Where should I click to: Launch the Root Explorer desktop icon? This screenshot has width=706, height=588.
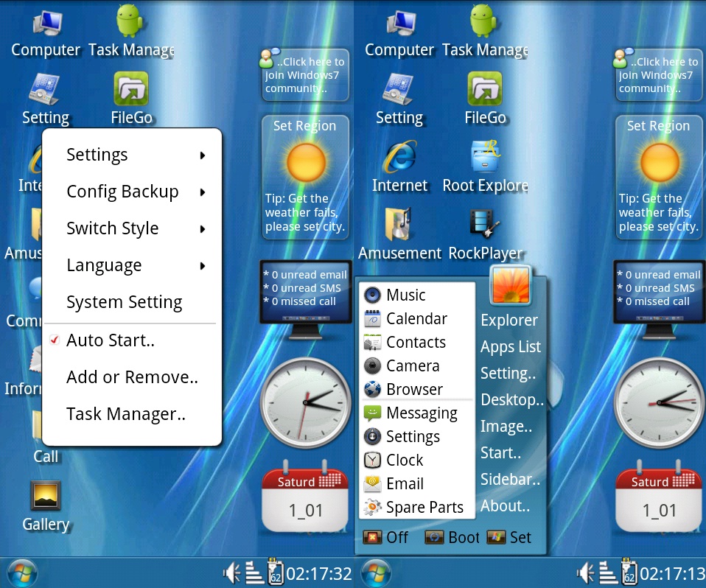coord(484,157)
